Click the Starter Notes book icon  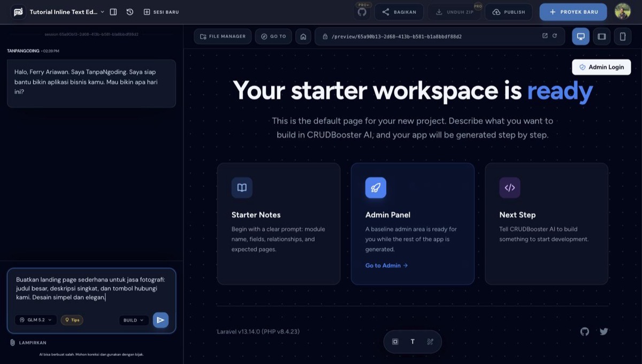click(242, 188)
